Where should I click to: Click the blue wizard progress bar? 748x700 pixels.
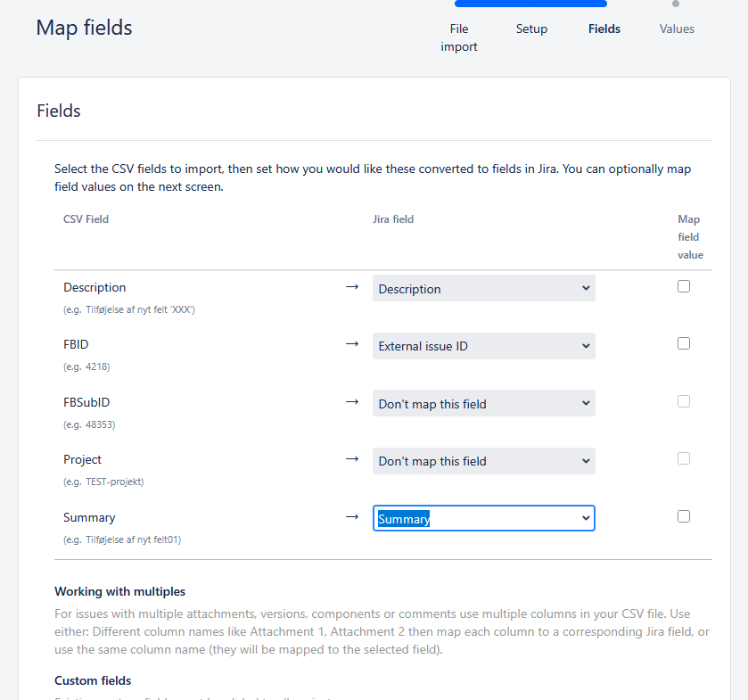(x=530, y=4)
